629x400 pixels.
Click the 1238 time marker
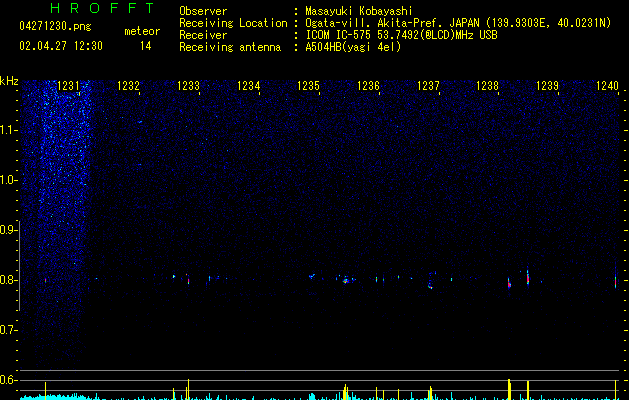point(487,86)
